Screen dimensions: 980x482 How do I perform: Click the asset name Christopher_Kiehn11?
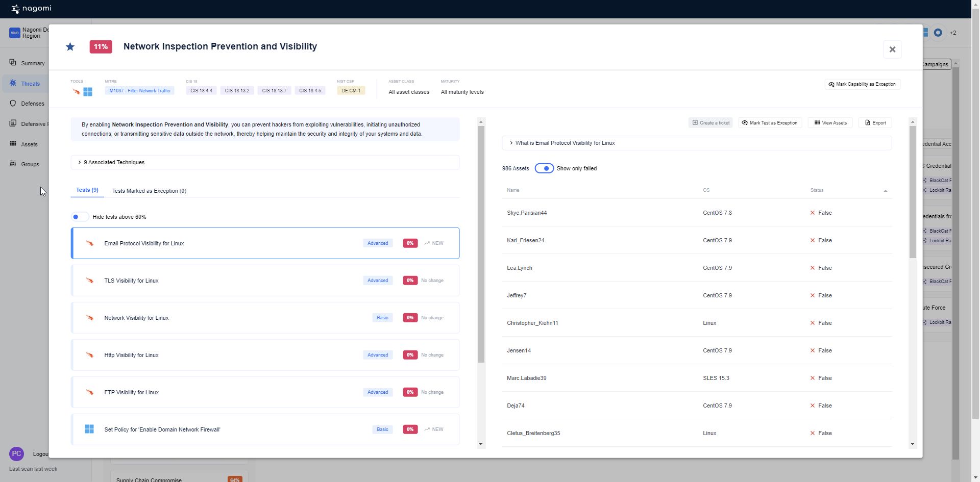pyautogui.click(x=532, y=323)
